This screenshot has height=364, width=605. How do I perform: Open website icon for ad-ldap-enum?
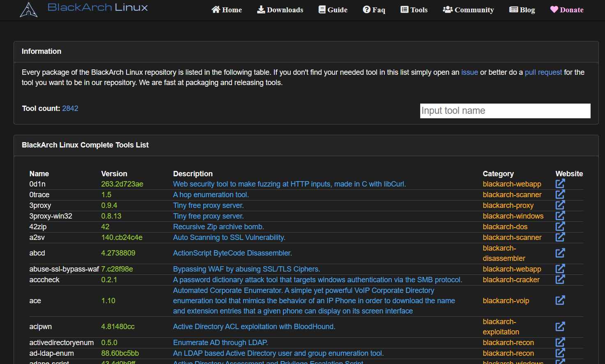click(x=560, y=353)
